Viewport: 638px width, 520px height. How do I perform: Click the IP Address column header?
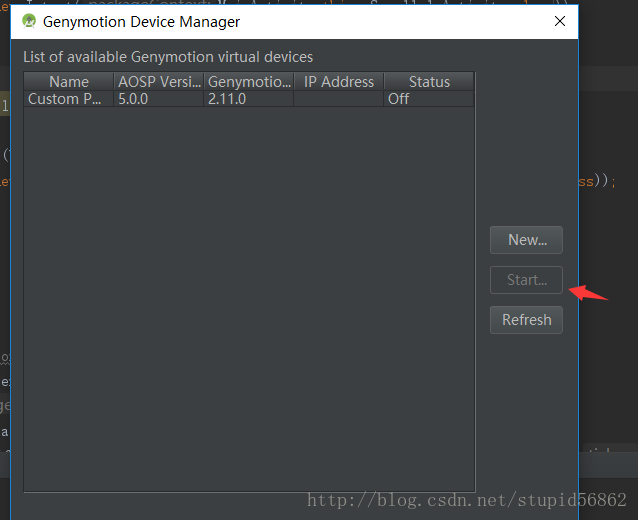[x=339, y=82]
